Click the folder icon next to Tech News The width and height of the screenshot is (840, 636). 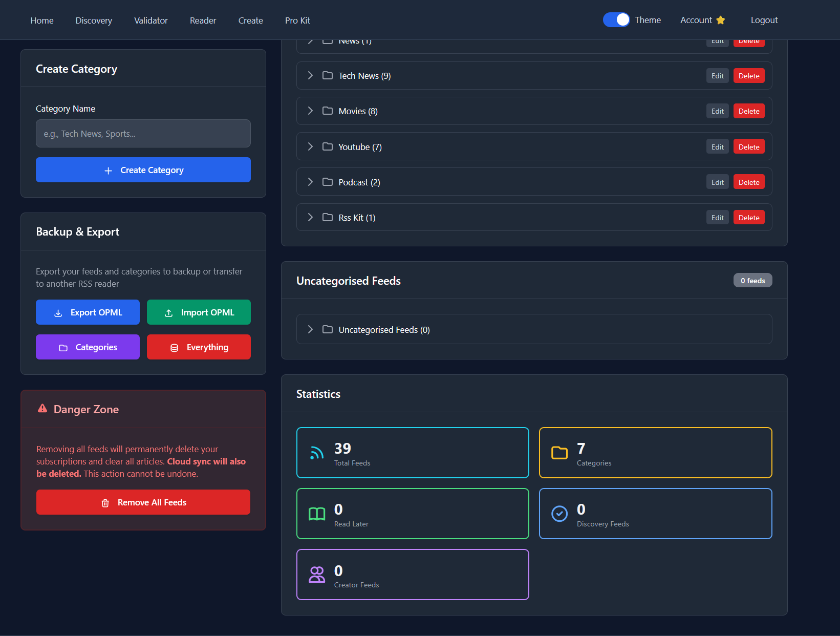[x=328, y=75]
